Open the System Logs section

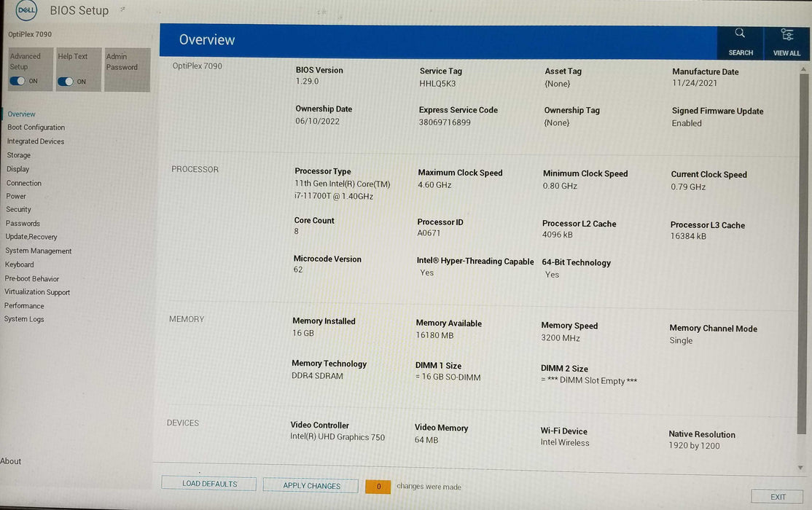24,319
